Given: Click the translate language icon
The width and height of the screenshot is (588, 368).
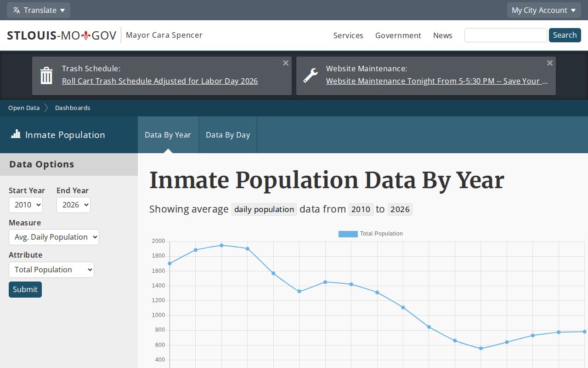Looking at the screenshot, I should click(17, 10).
